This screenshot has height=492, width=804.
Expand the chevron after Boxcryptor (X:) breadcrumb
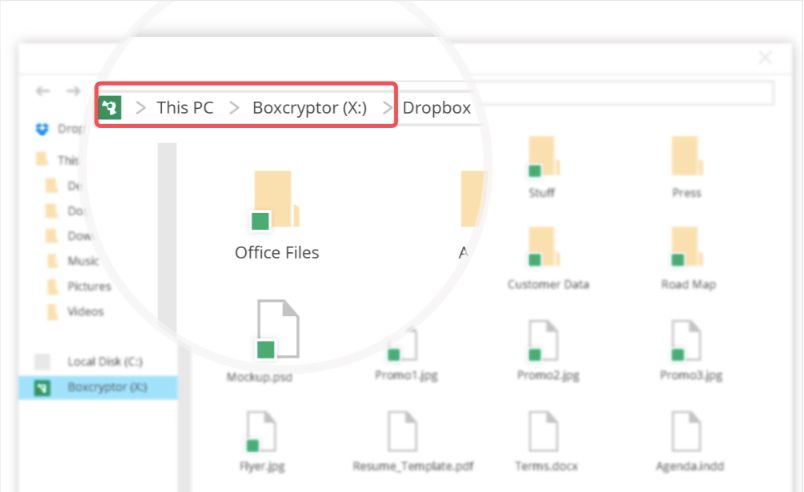point(388,108)
